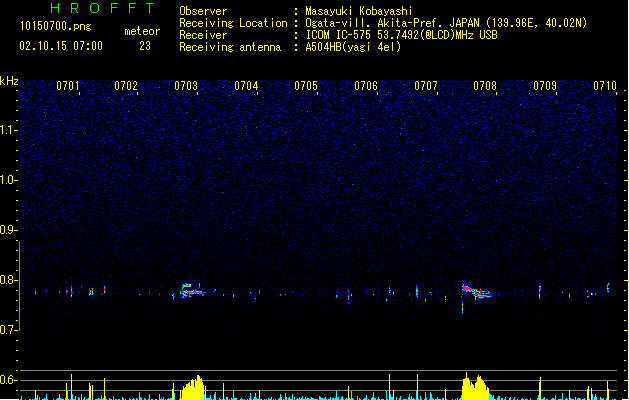Image resolution: width=629 pixels, height=400 pixels.
Task: Click the 0709 time marker
Action: click(x=545, y=86)
